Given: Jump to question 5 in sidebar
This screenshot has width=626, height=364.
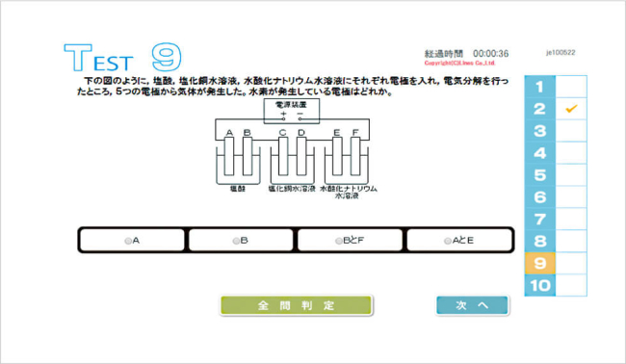Looking at the screenshot, I should coord(539,175).
